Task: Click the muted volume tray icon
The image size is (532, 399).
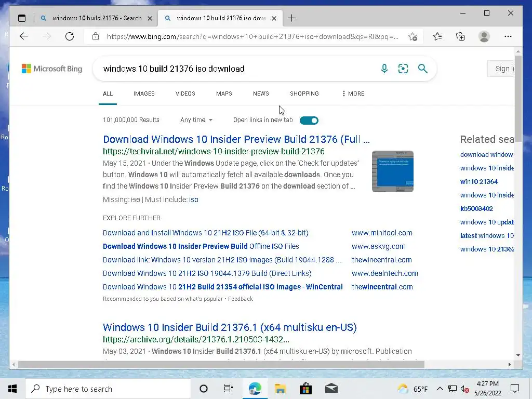Action: 464,389
